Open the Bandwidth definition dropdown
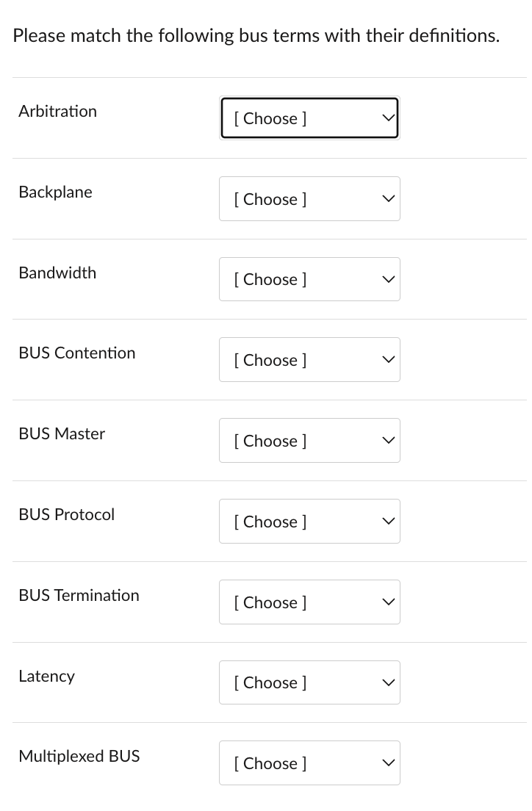Screen dimensions: 532x811 309,279
